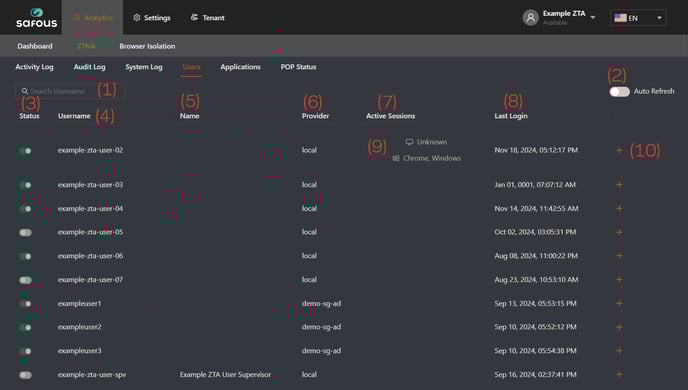Click the Status column header
The width and height of the screenshot is (688, 390).
(29, 116)
